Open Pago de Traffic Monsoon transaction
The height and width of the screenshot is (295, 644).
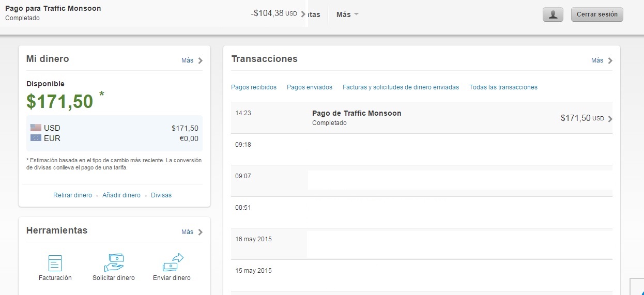coord(357,113)
